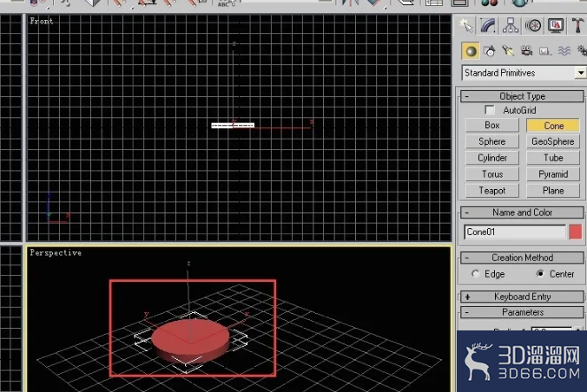Click the Tube primitive button
This screenshot has width=587, height=392.
click(553, 158)
